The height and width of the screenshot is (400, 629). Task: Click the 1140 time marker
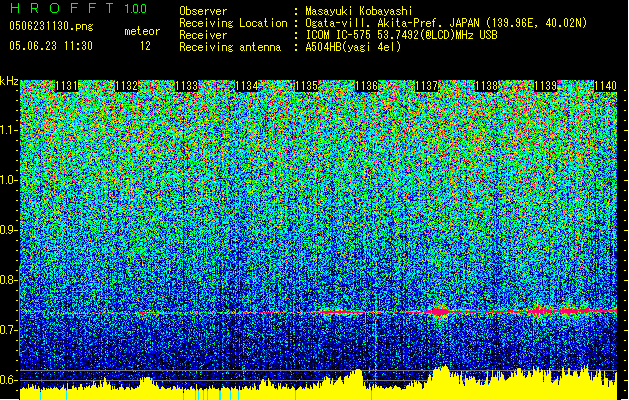click(x=605, y=86)
